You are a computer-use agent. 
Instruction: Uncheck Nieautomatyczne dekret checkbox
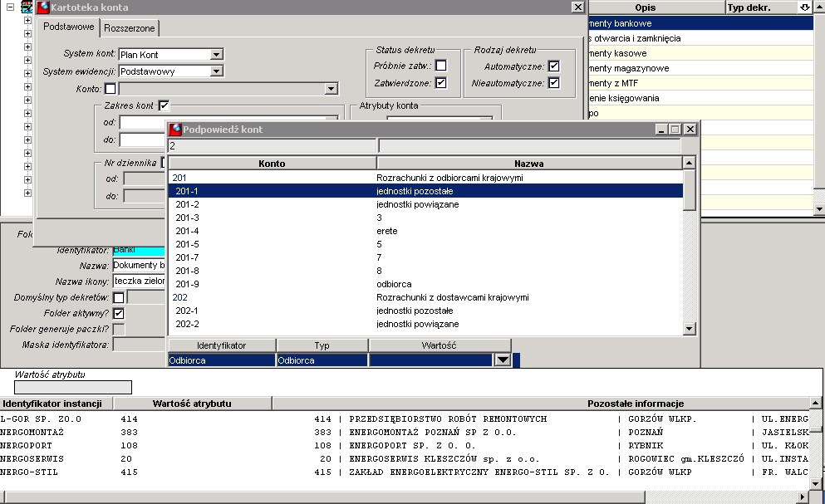553,82
